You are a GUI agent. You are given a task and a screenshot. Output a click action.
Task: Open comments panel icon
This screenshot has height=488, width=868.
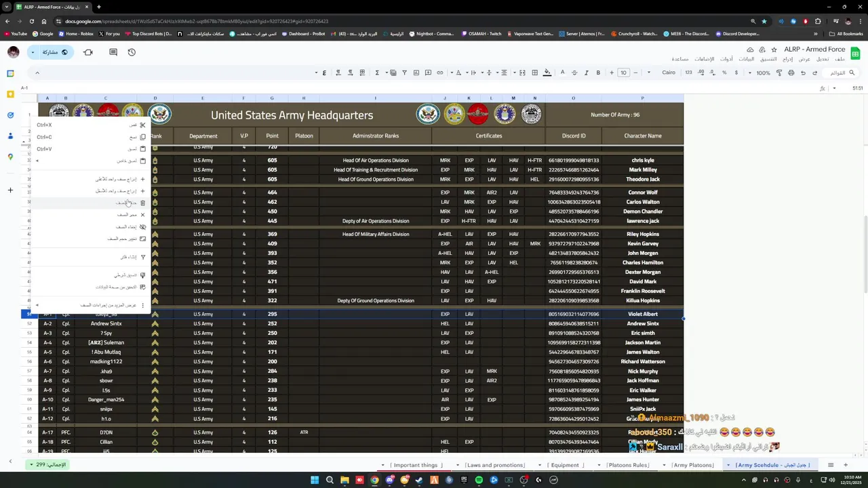point(113,52)
